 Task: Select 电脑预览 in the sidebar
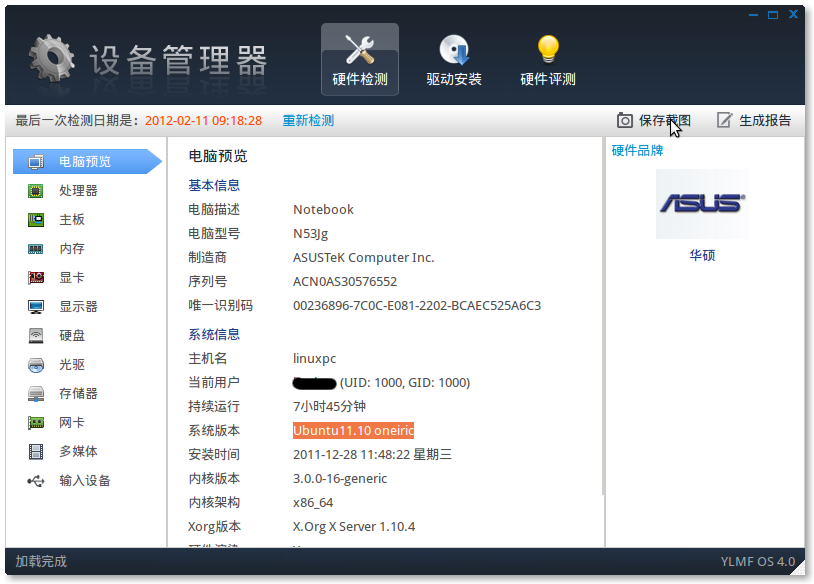(x=87, y=161)
